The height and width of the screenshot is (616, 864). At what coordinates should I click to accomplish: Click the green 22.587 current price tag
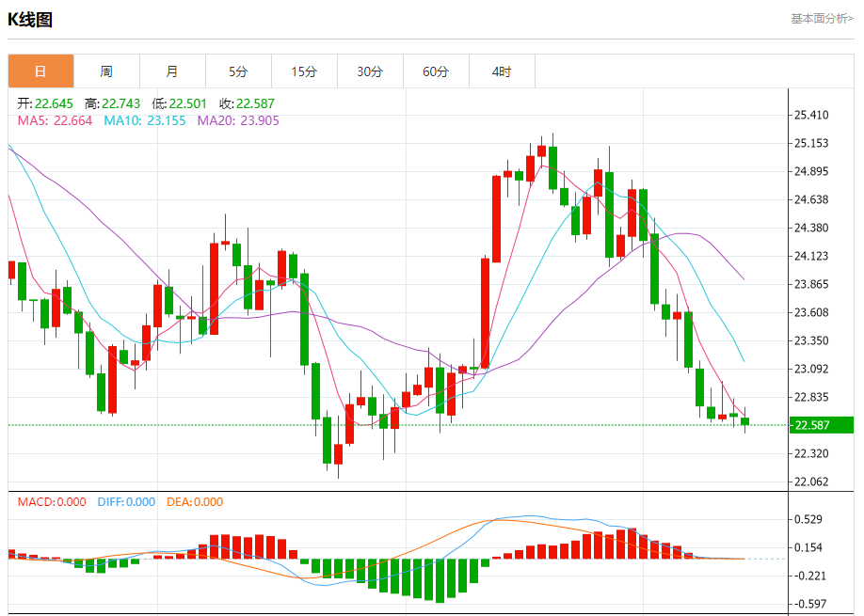(x=822, y=425)
